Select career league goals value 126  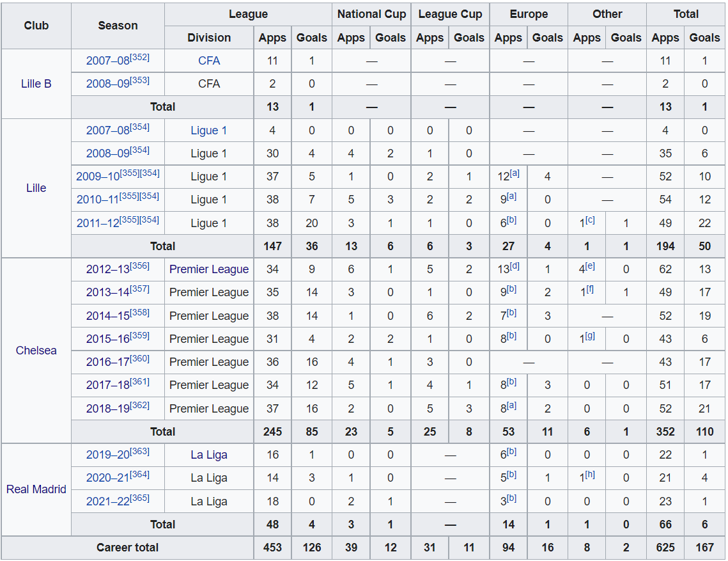pos(311,548)
